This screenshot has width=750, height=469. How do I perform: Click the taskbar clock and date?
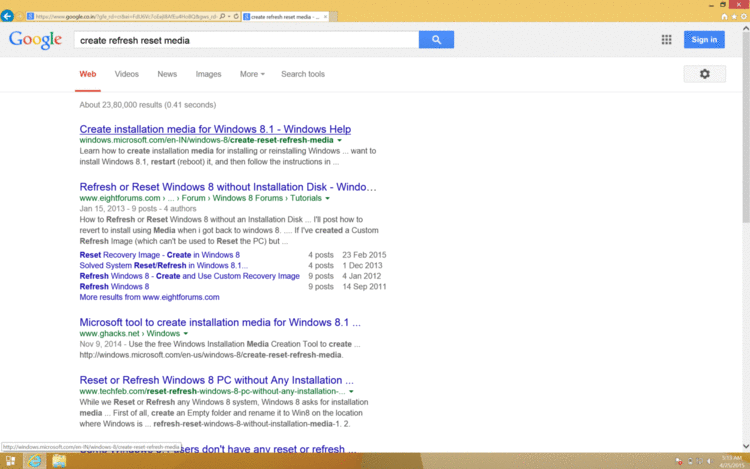(x=731, y=461)
